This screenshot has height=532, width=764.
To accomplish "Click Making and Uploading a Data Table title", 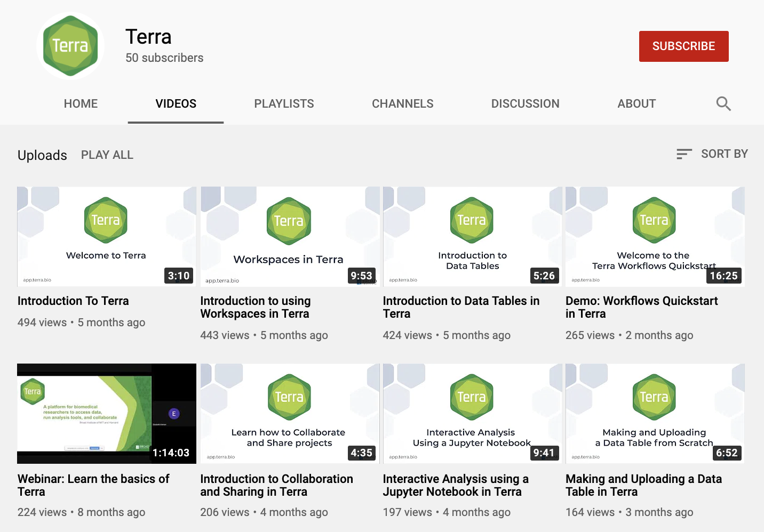I will (643, 485).
